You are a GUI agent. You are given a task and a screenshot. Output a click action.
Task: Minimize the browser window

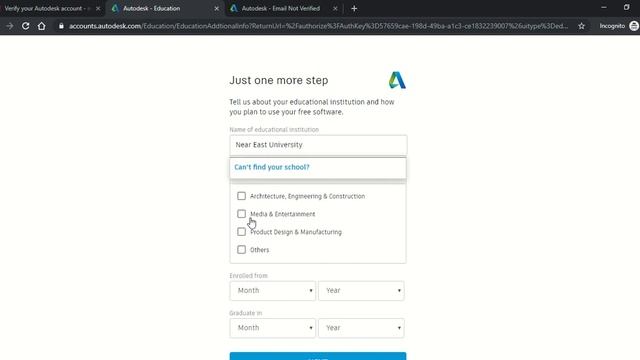point(604,7)
